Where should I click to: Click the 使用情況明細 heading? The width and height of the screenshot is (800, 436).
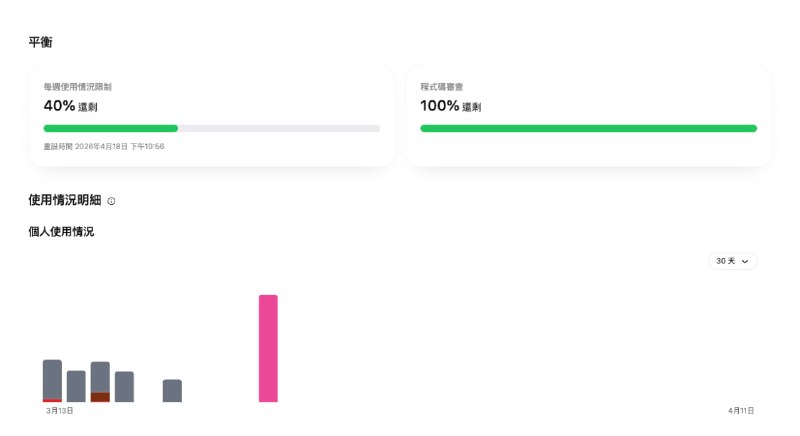(64, 200)
